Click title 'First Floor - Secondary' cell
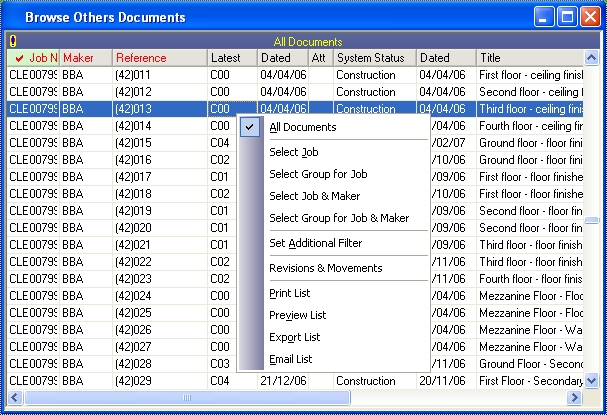Screen dimensions: 607x415 [x=531, y=381]
